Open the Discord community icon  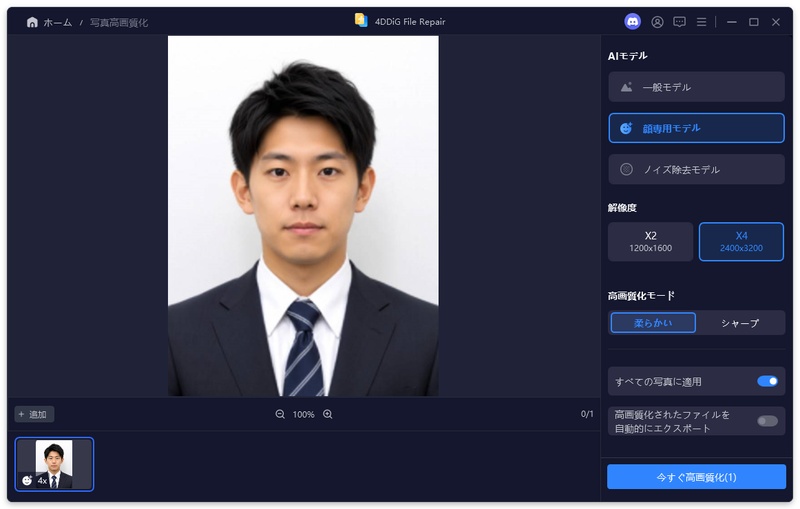point(633,22)
